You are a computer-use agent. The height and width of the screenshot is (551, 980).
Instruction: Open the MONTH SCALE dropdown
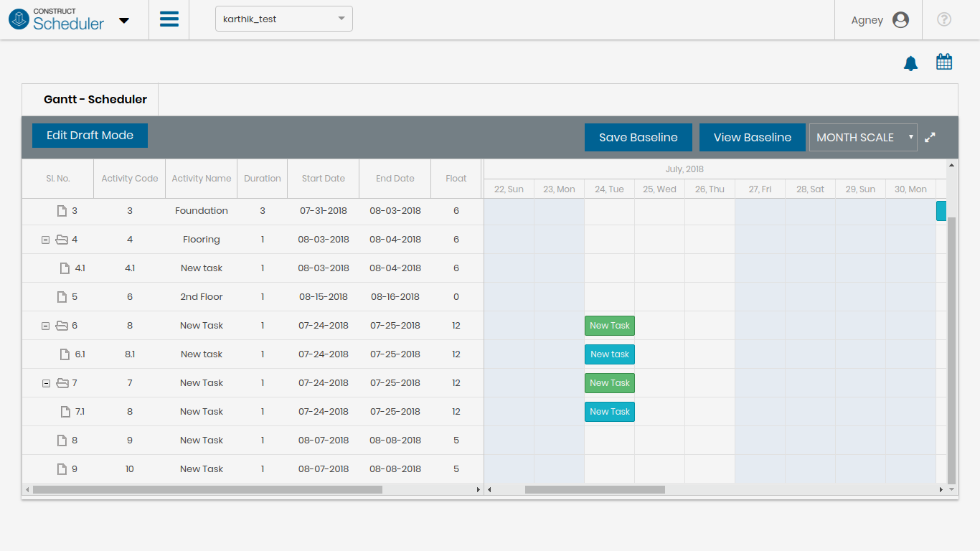coord(863,138)
